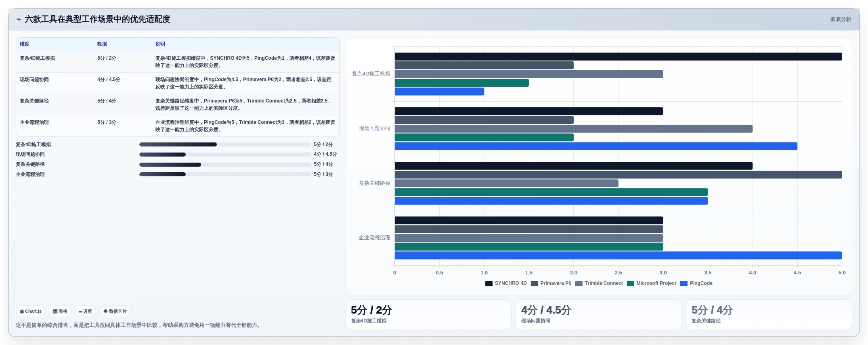Screen dimensions: 868x345
Task: Click Microsoft Project bar in 复杂关键路径 group
Action: (551, 192)
